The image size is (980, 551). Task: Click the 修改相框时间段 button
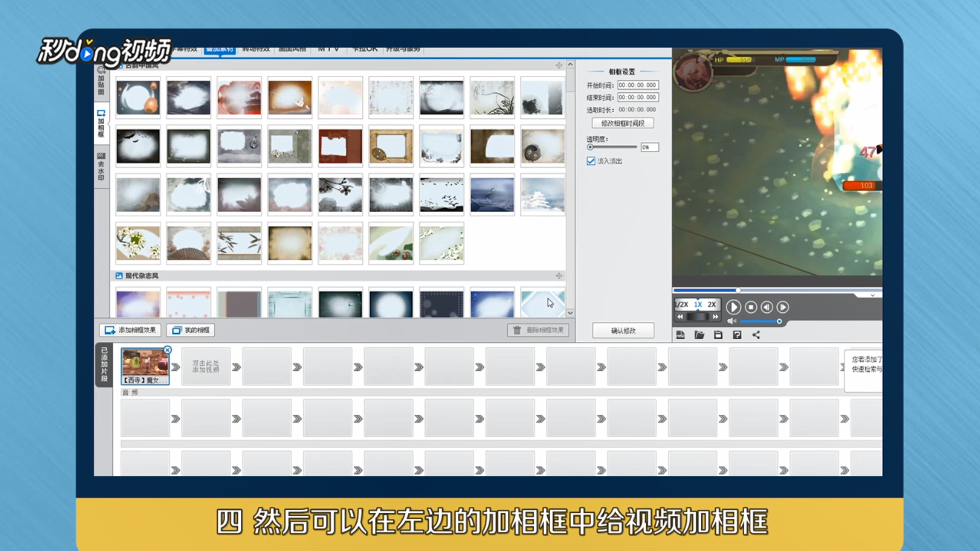(623, 123)
